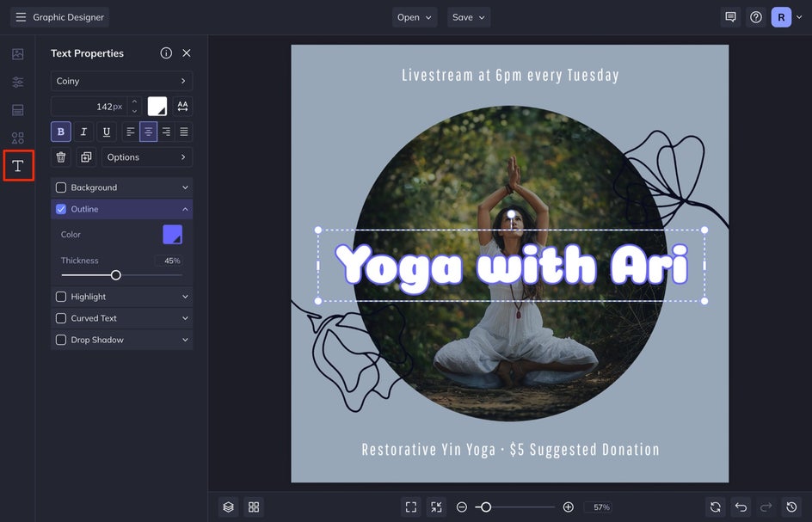Close the Text Properties panel

187,52
